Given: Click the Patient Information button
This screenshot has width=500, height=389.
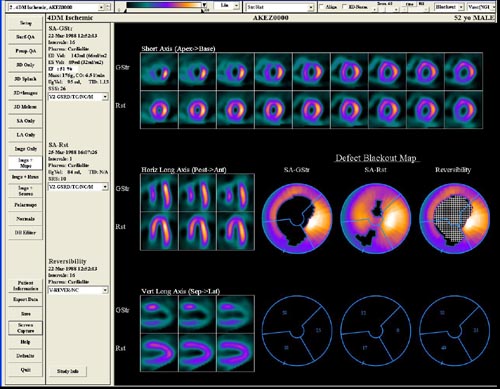Looking at the screenshot, I should [26, 286].
